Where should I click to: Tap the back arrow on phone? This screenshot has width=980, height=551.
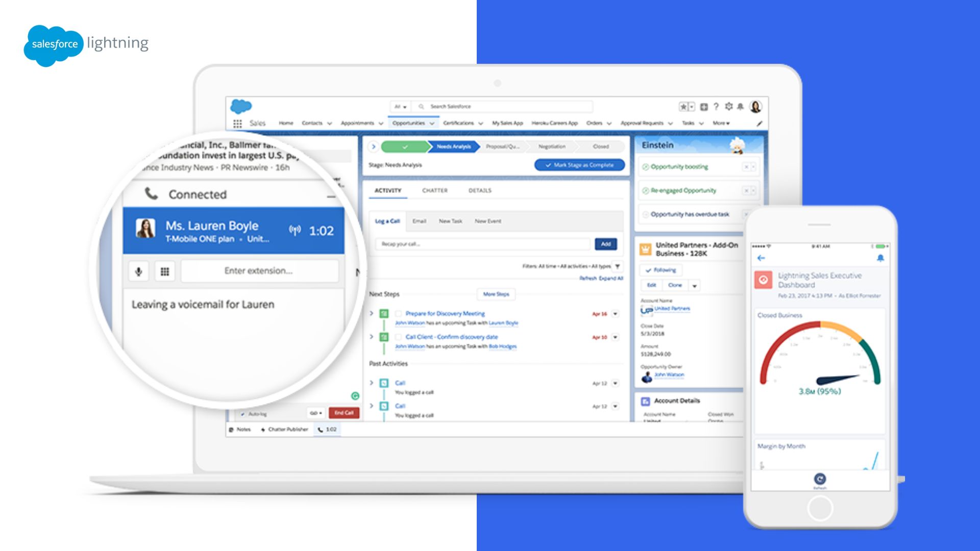pos(761,258)
